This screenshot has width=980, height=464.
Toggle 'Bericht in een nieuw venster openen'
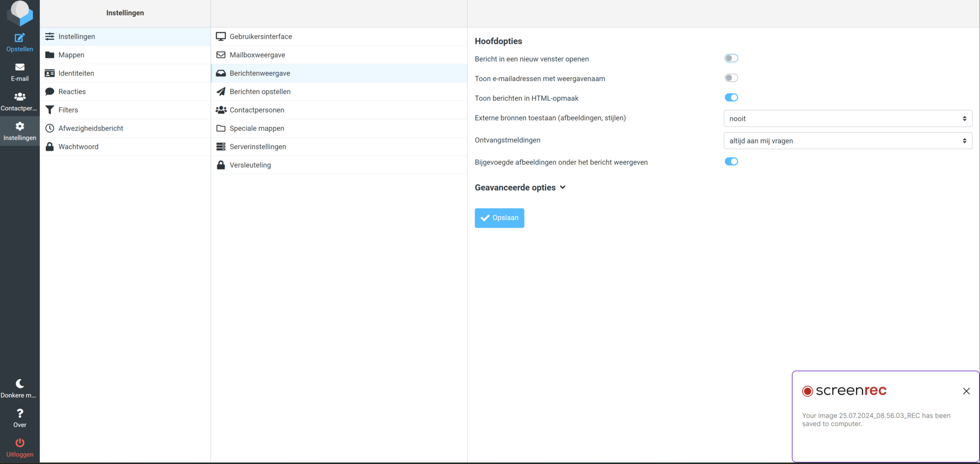[731, 58]
